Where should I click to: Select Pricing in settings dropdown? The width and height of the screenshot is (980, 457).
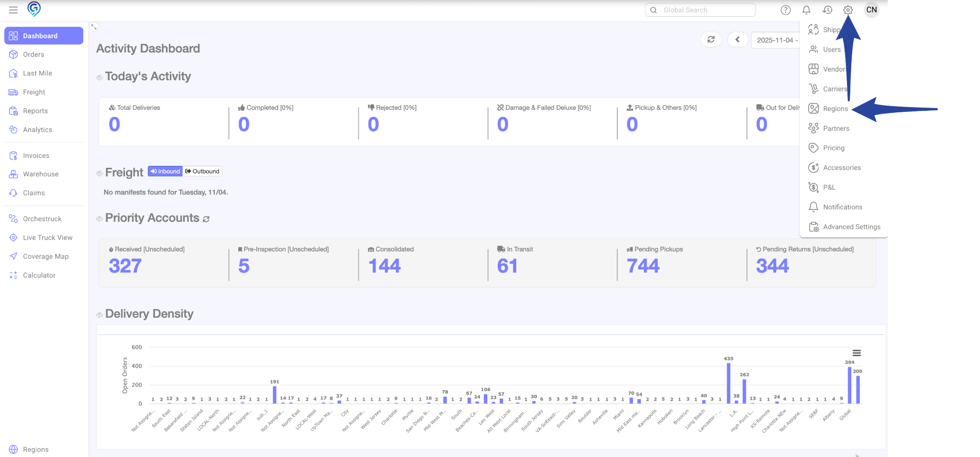[834, 148]
